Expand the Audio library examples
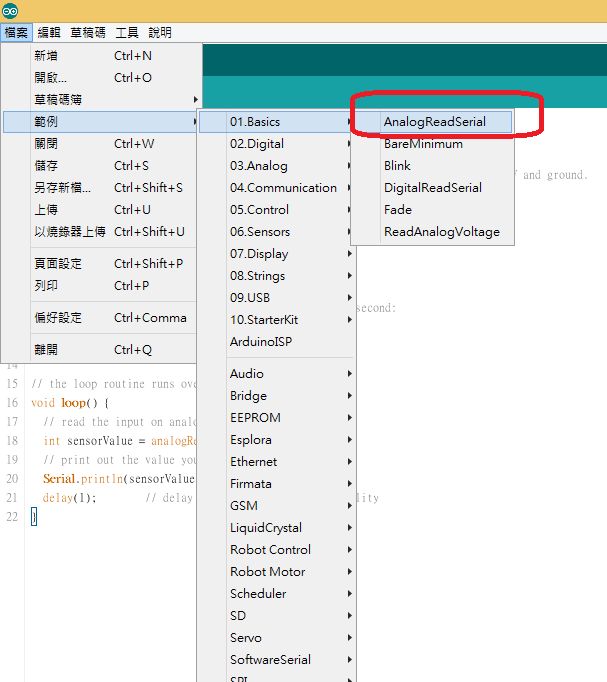 point(277,374)
